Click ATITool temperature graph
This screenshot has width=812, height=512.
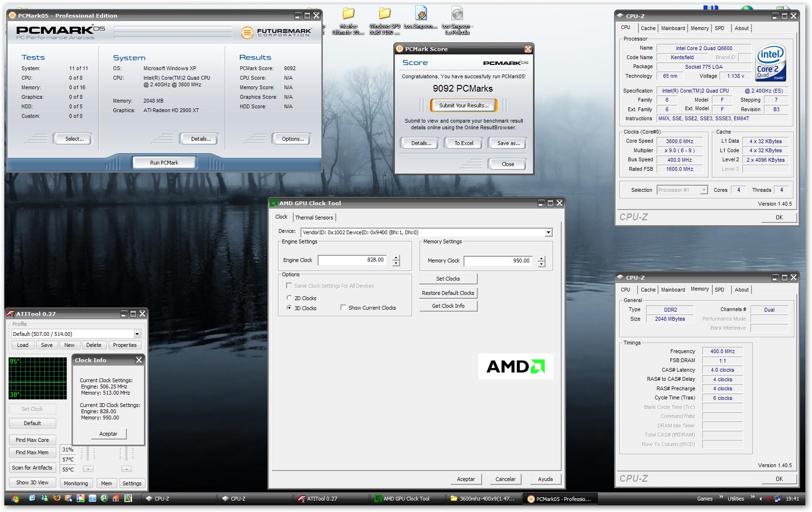pos(38,378)
